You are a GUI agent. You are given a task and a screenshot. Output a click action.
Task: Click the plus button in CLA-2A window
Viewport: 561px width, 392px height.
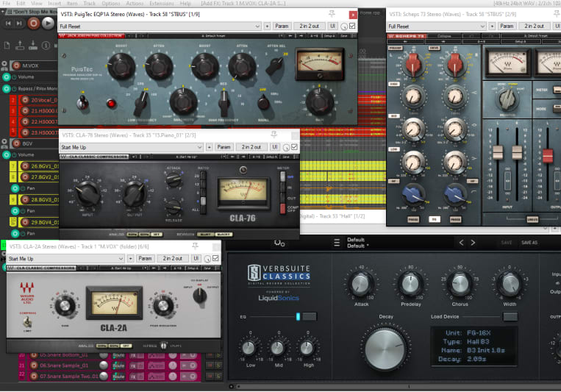point(130,258)
